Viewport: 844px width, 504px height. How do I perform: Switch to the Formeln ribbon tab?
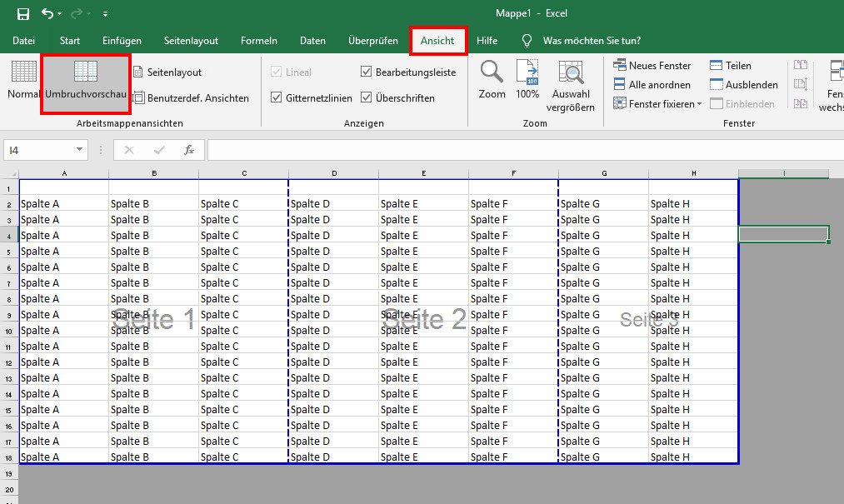point(258,40)
